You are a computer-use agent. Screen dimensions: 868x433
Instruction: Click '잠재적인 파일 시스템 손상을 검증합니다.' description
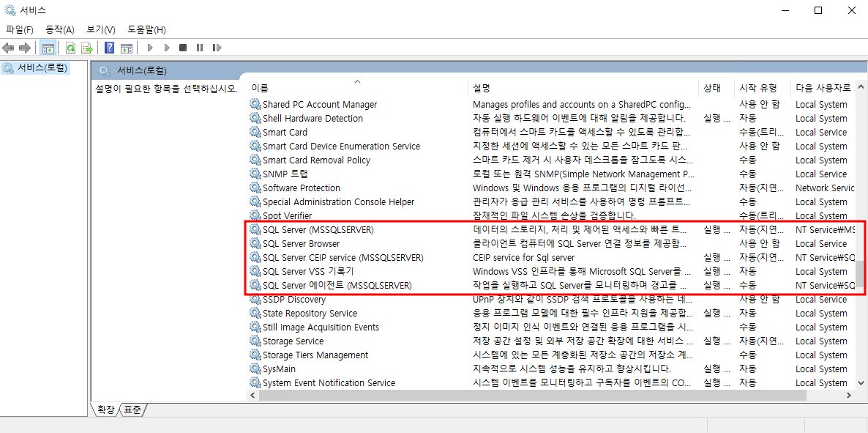pos(554,215)
